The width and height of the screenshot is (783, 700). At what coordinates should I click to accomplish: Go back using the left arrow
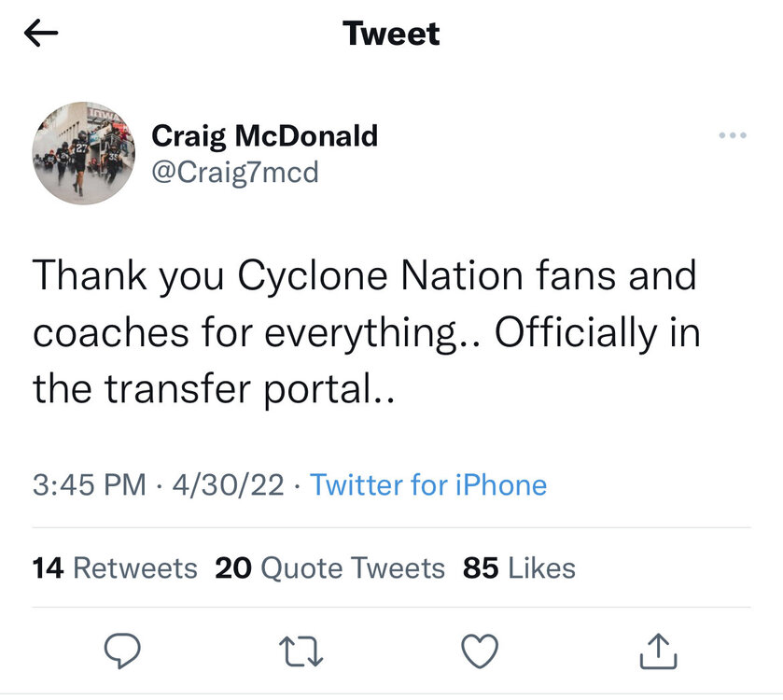[x=40, y=35]
